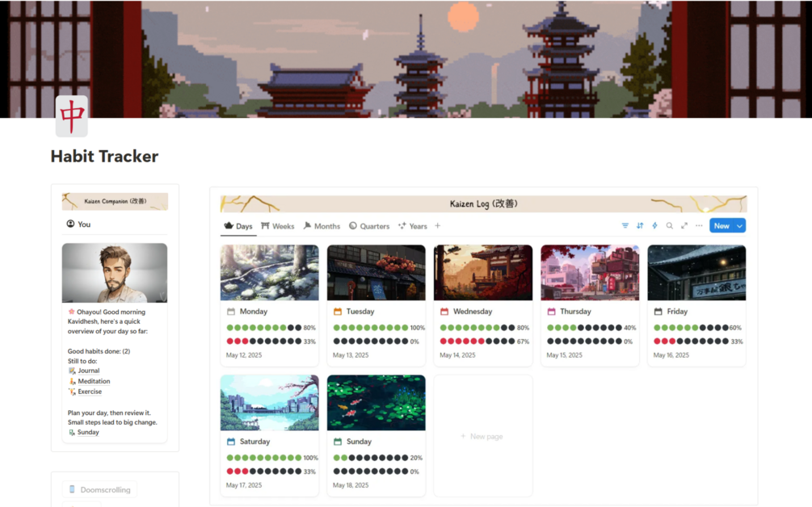Click the May 15, 2025 date text
This screenshot has width=812, height=507.
(x=565, y=355)
